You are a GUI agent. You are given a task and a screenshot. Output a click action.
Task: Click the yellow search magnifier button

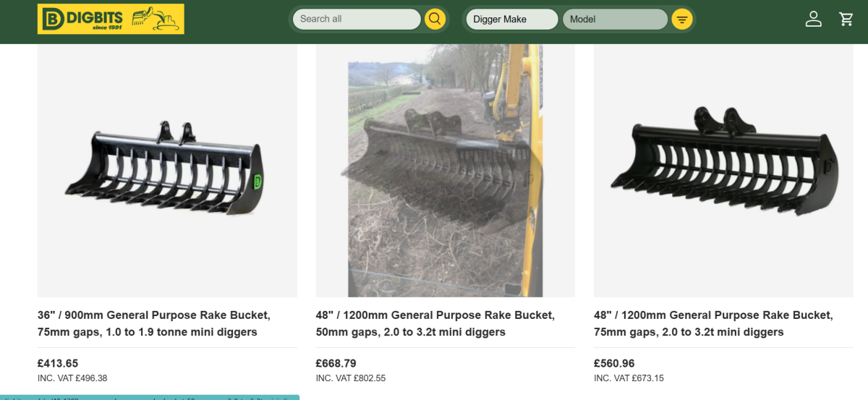(434, 19)
